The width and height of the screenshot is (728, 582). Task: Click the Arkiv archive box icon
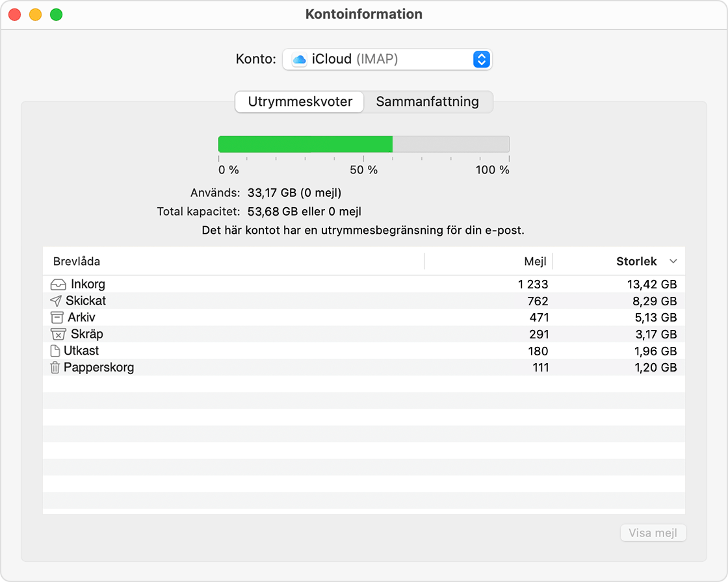coord(57,318)
